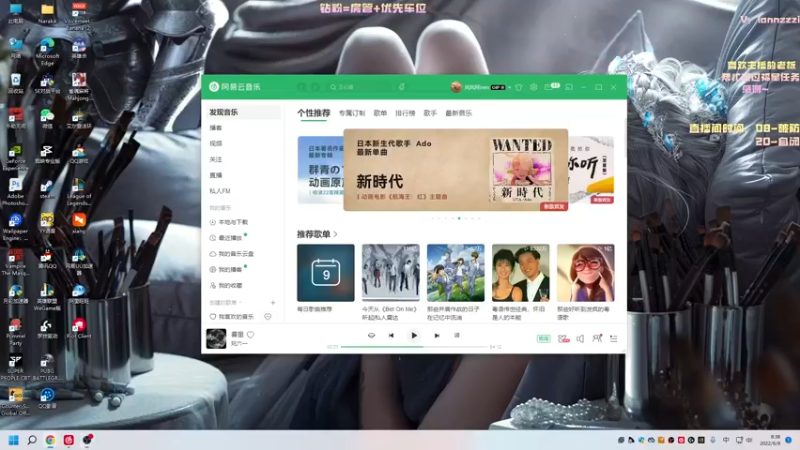Click the microphone song-recognition icon
The height and width of the screenshot is (450, 800).
402,87
